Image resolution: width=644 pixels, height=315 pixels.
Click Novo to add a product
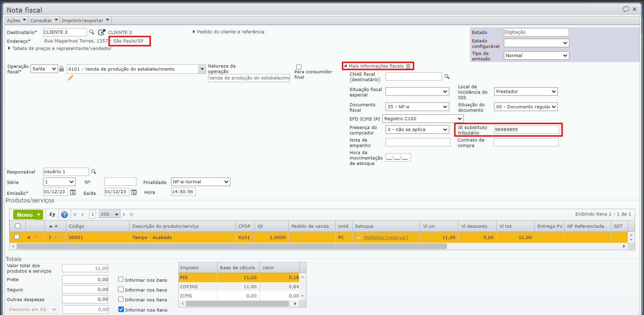[25, 215]
